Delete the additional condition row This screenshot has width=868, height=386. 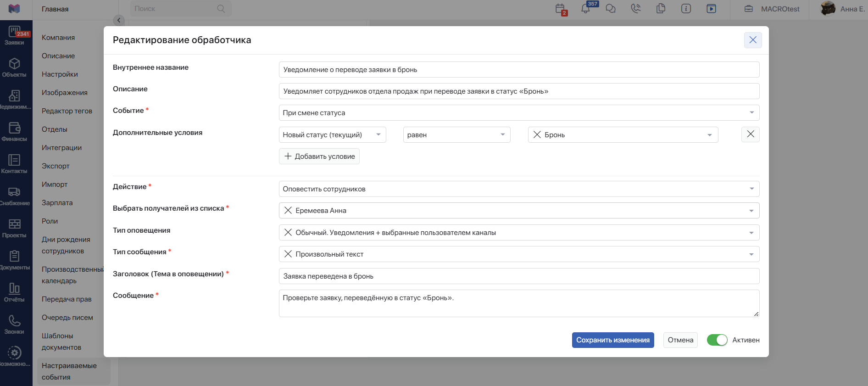pyautogui.click(x=751, y=134)
